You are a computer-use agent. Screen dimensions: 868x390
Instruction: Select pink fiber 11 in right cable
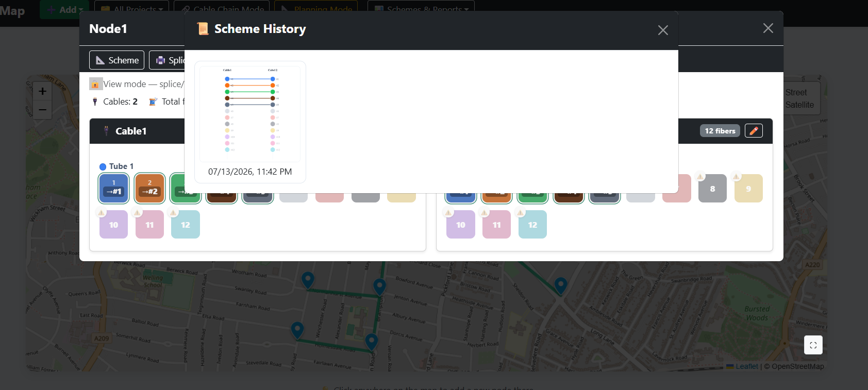[496, 224]
